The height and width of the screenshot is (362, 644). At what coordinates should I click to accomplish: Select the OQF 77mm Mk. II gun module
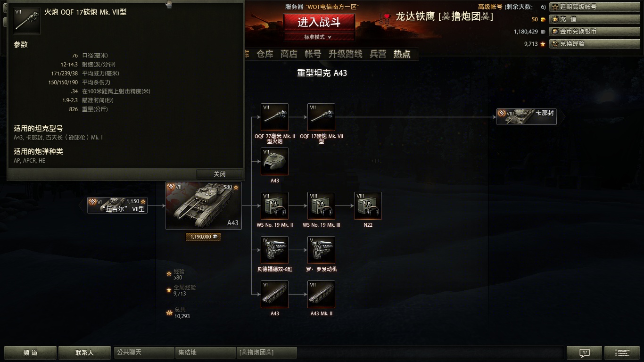click(x=274, y=117)
